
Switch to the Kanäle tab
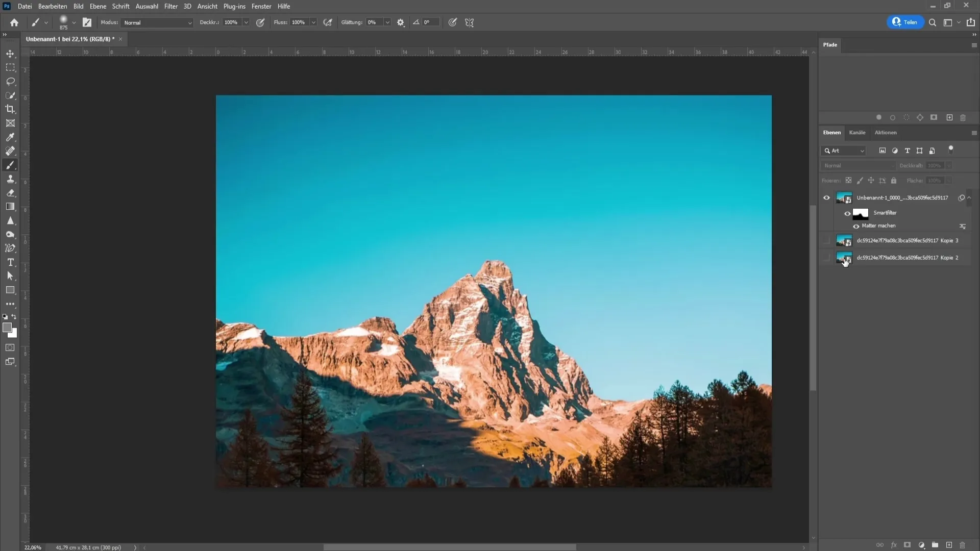coord(857,133)
